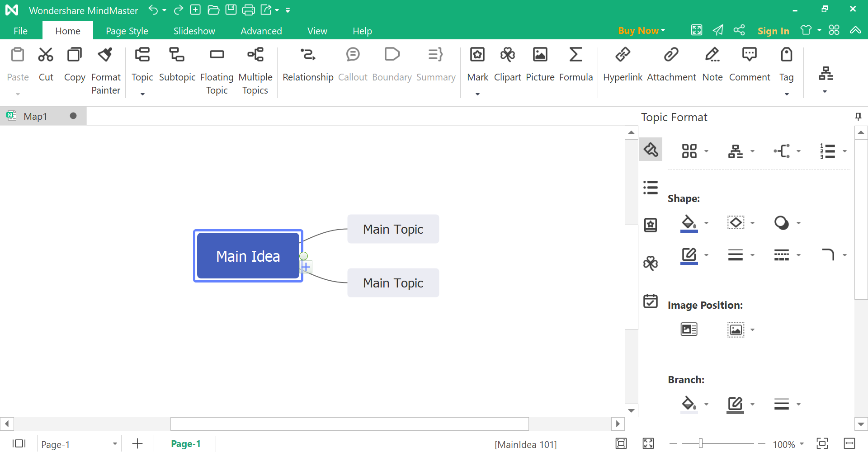
Task: Open the View tab
Action: pos(317,31)
